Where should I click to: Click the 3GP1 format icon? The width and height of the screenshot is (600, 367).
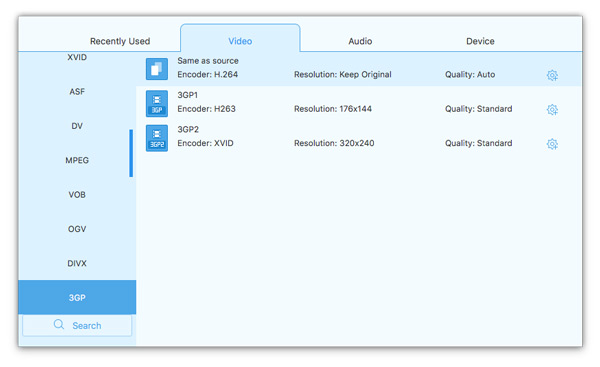[x=157, y=103]
